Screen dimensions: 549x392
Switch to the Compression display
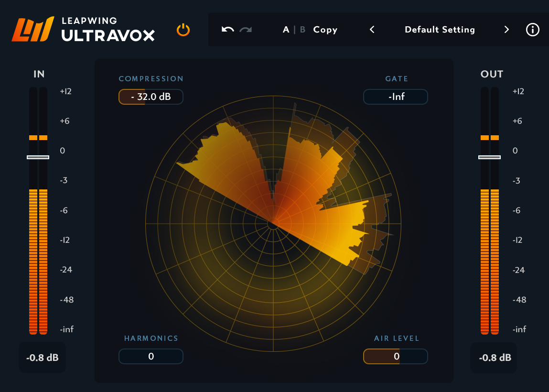[151, 78]
